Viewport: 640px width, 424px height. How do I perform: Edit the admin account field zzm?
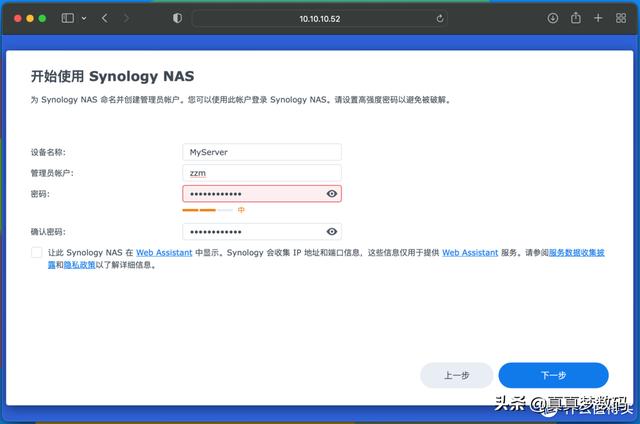pyautogui.click(x=262, y=173)
